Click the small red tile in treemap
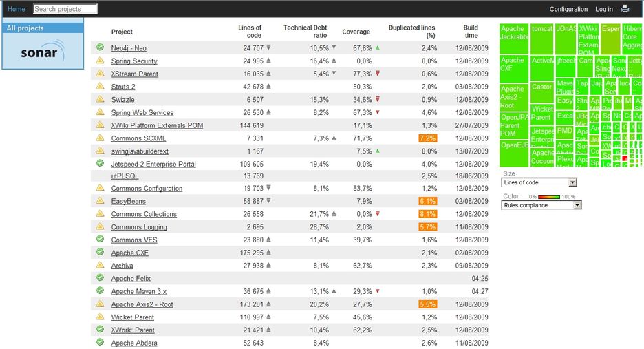This screenshot has height=349, width=644. (625, 158)
